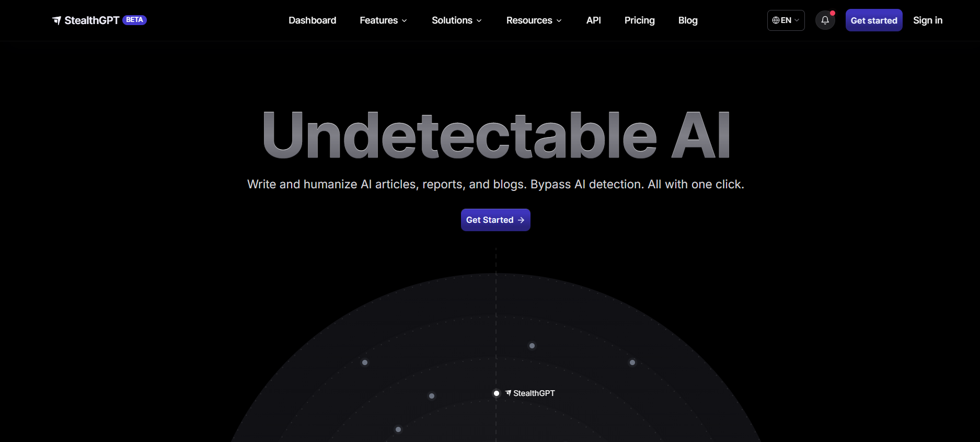980x442 pixels.
Task: Click the rightmost gray radar dot
Action: (x=632, y=362)
